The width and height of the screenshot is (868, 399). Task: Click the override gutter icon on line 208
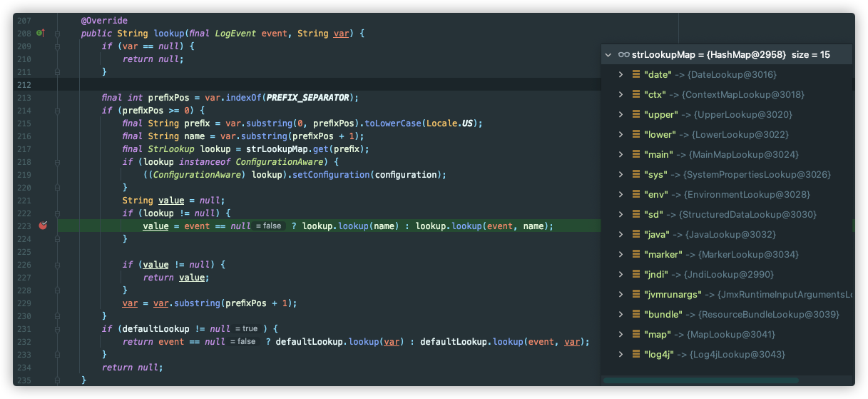coord(41,33)
